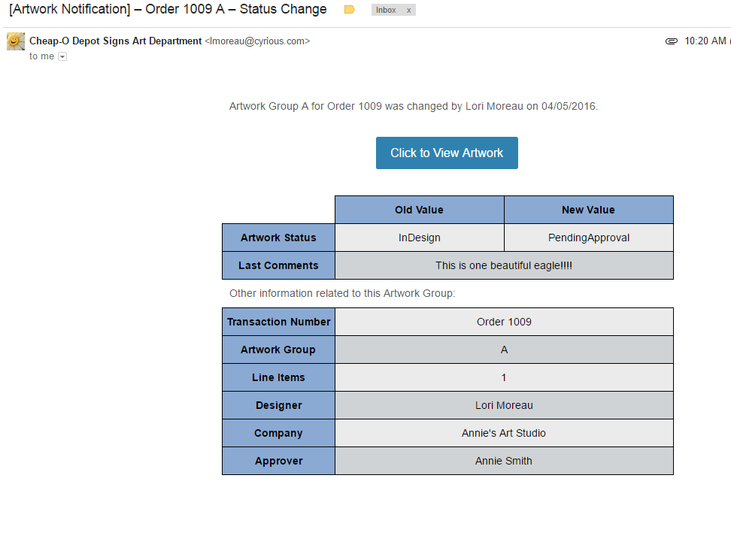This screenshot has height=560, width=731.
Task: Click the Artwork Group row label
Action: [278, 350]
